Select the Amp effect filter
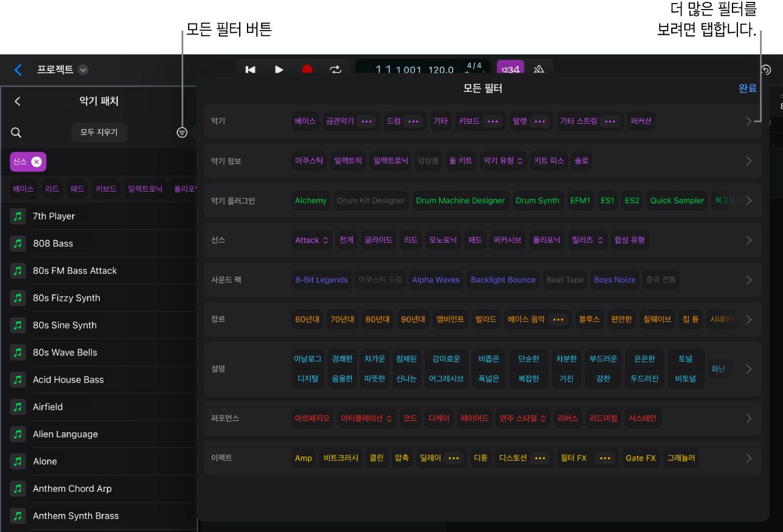The height and width of the screenshot is (532, 783). [x=303, y=458]
